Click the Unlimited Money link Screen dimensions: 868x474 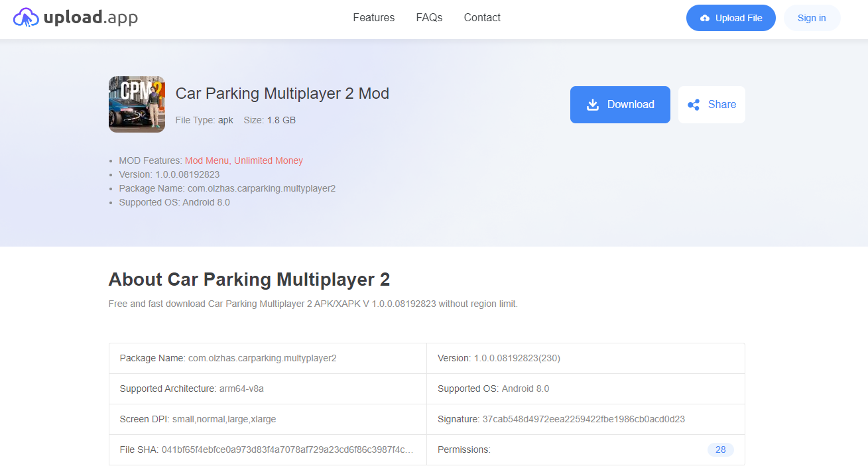pyautogui.click(x=269, y=160)
